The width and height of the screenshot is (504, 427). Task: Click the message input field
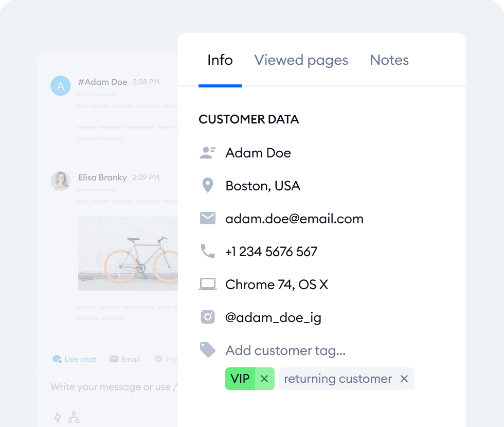tap(114, 387)
